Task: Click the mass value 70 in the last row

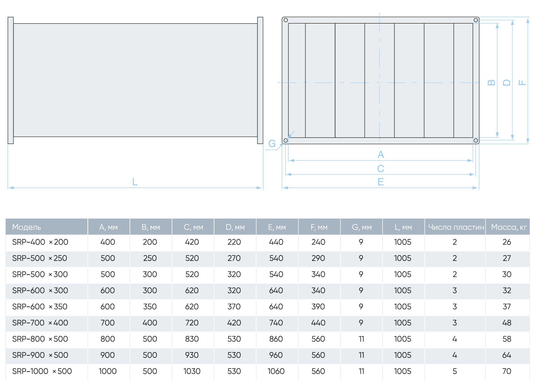Action: (507, 371)
